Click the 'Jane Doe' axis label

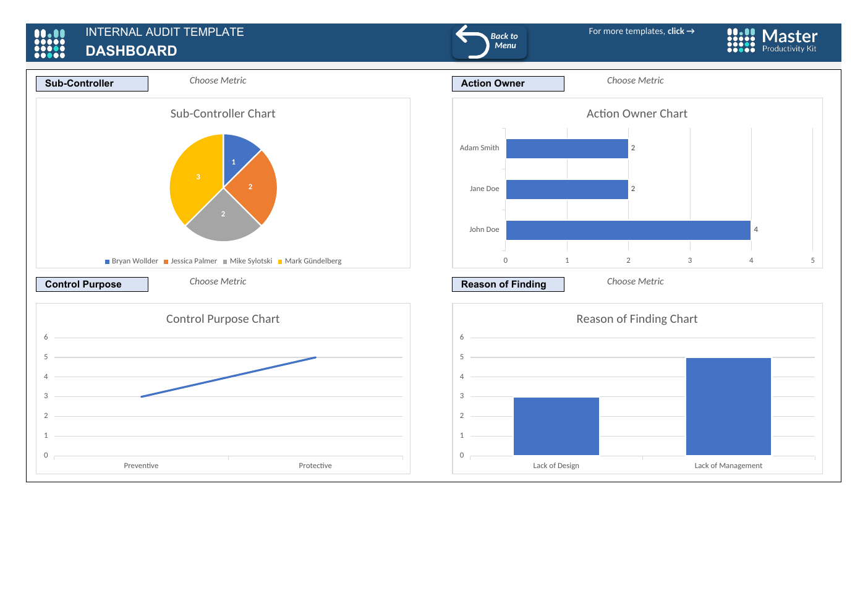click(x=484, y=189)
